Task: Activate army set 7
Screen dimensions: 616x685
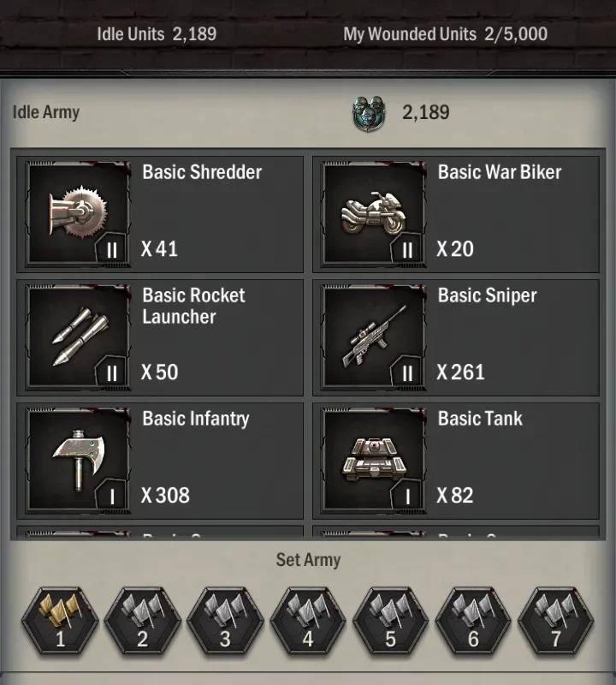Action: (x=556, y=621)
